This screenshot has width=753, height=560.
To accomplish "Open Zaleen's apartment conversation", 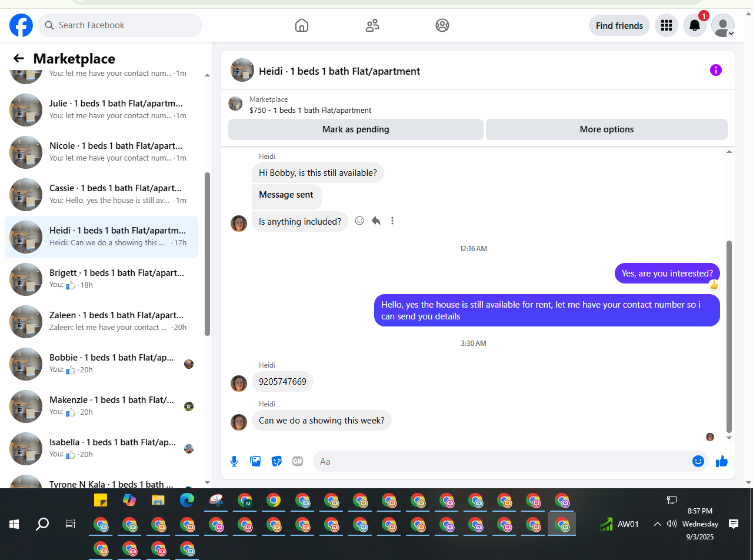I will point(101,322).
